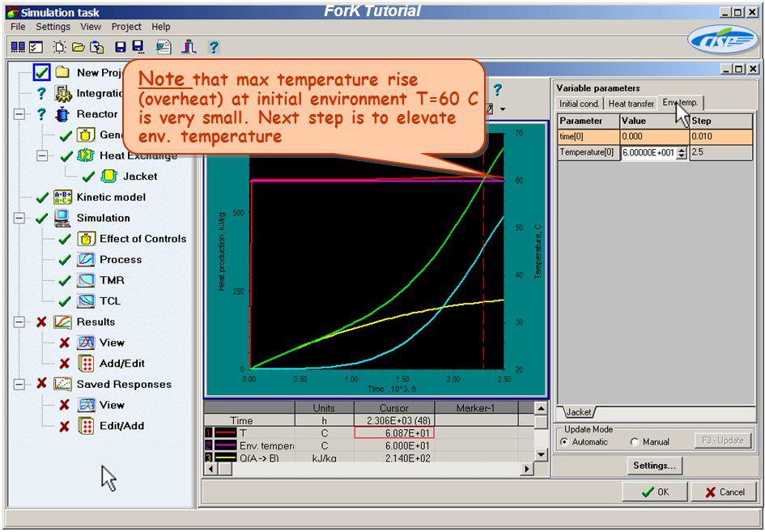The height and width of the screenshot is (532, 765).
Task: Toggle the New Project checkbox
Action: (41, 73)
